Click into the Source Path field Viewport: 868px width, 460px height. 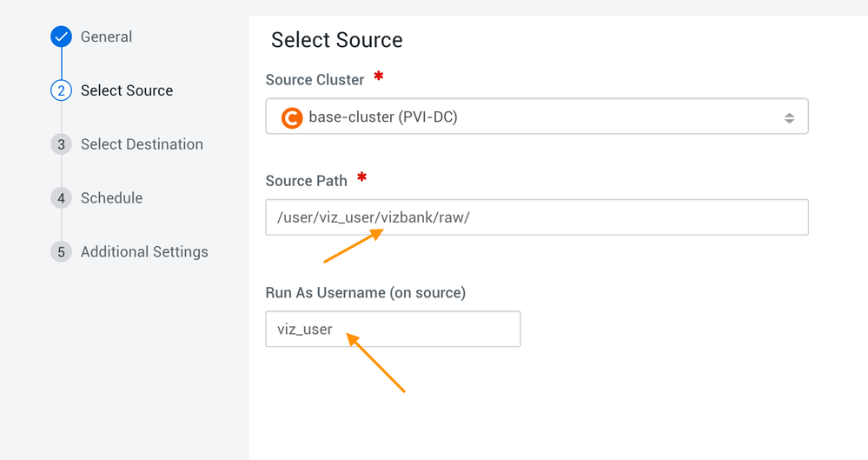tap(536, 217)
